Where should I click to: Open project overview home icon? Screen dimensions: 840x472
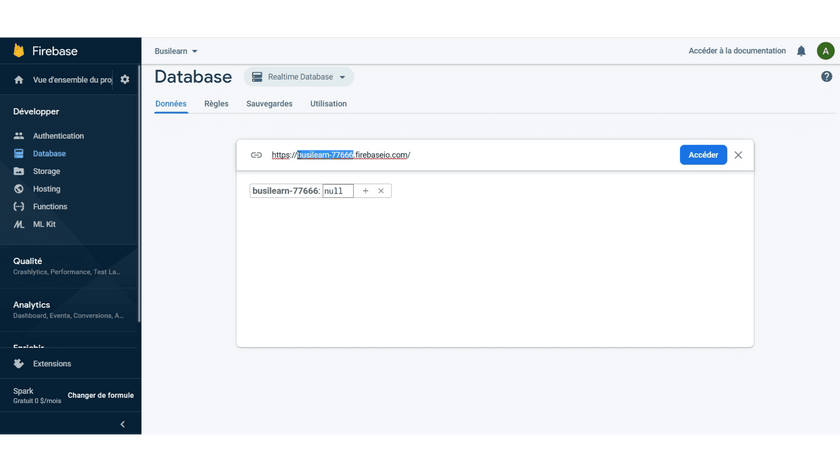point(19,80)
